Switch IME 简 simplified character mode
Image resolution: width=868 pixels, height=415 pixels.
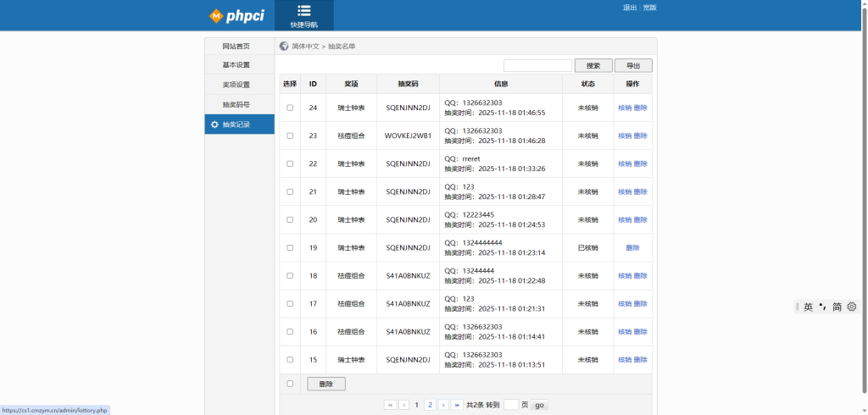(x=837, y=307)
